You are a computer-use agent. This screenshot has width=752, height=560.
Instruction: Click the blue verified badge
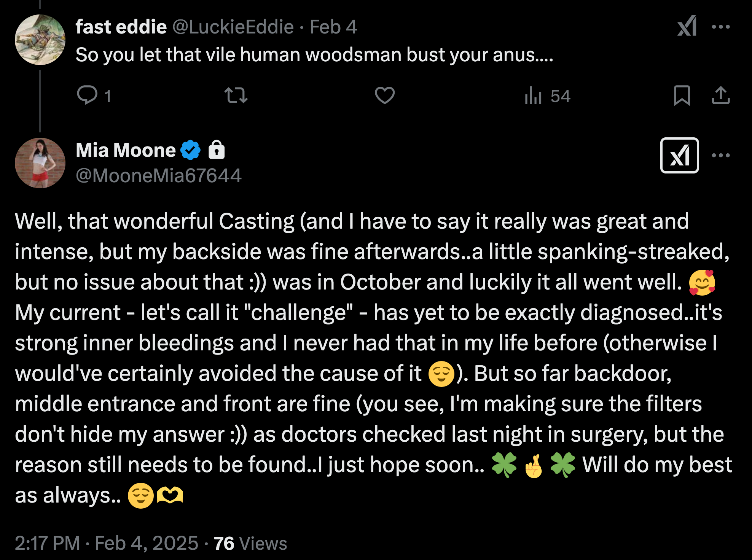click(190, 150)
